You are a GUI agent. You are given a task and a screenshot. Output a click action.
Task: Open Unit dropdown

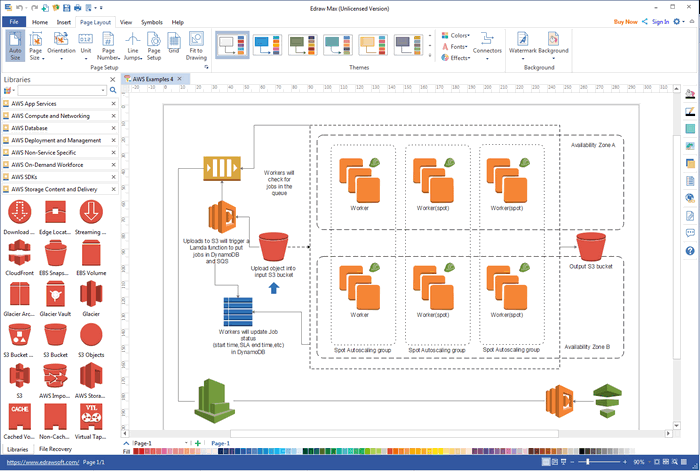86,46
